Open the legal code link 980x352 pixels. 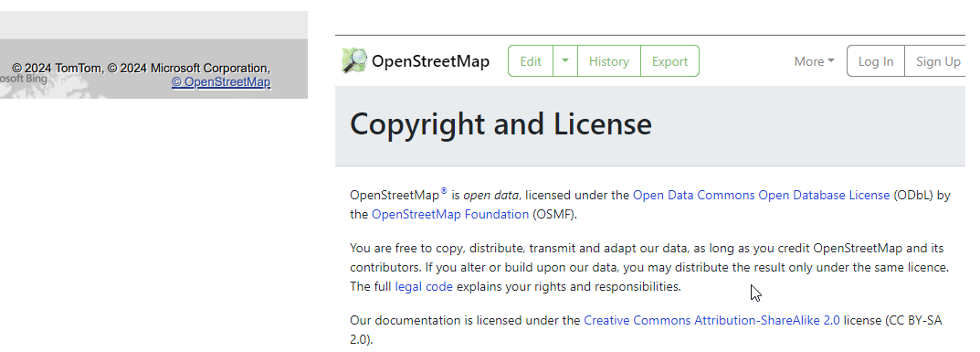click(424, 287)
